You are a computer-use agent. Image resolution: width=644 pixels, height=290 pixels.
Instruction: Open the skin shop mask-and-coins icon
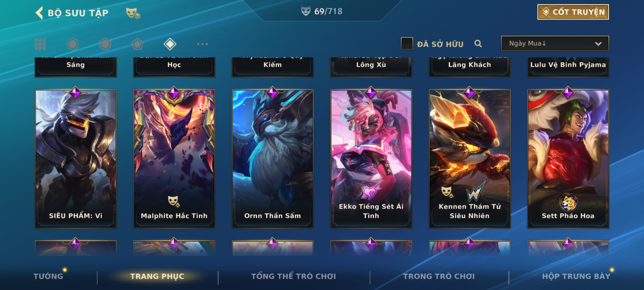click(133, 13)
